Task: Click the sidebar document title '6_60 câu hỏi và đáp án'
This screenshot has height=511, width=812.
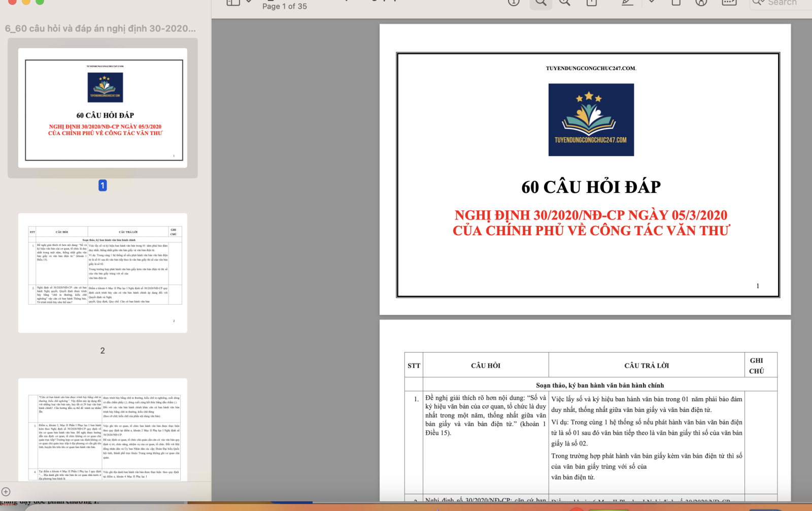Action: 100,28
